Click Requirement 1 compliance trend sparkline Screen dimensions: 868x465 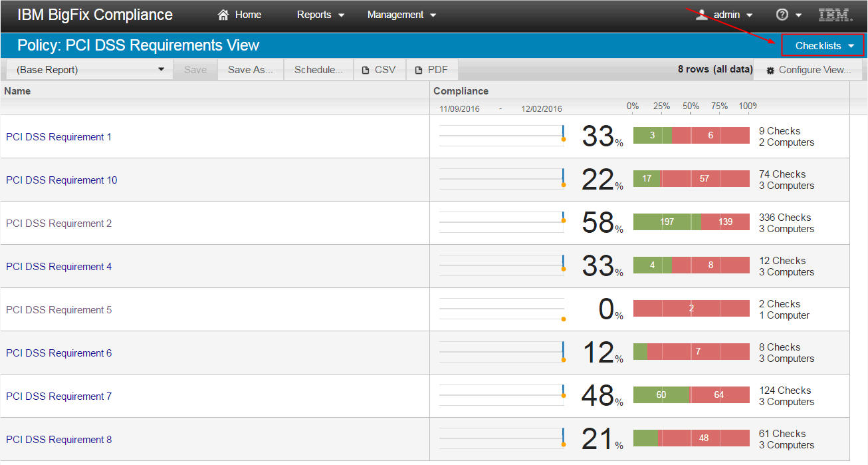coord(502,134)
